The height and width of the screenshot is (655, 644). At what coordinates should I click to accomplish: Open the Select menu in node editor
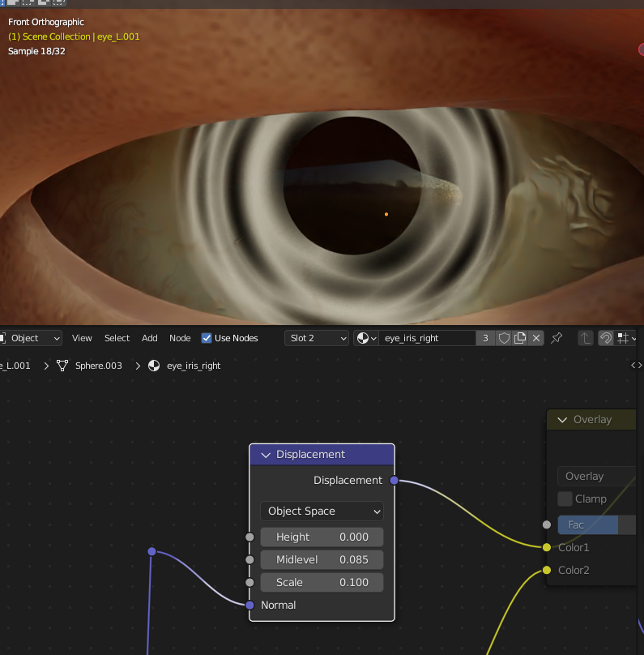(x=117, y=338)
